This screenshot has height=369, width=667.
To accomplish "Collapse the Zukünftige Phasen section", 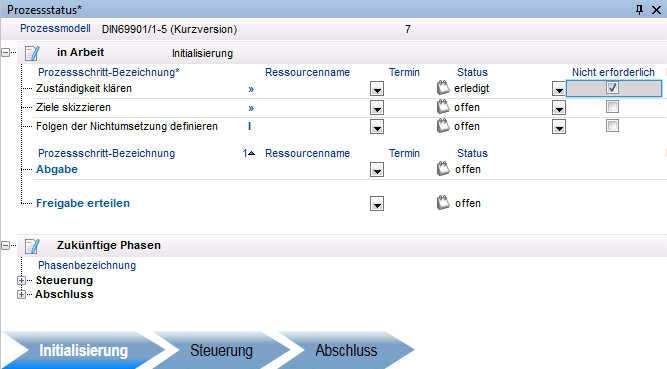I will (x=6, y=246).
